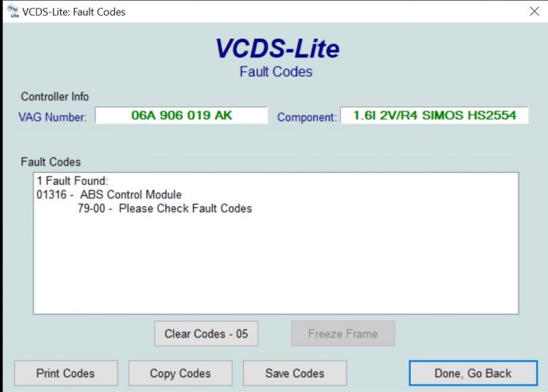548x392 pixels.
Task: Click the 'Fault Codes' group label above list
Action: tap(51, 162)
